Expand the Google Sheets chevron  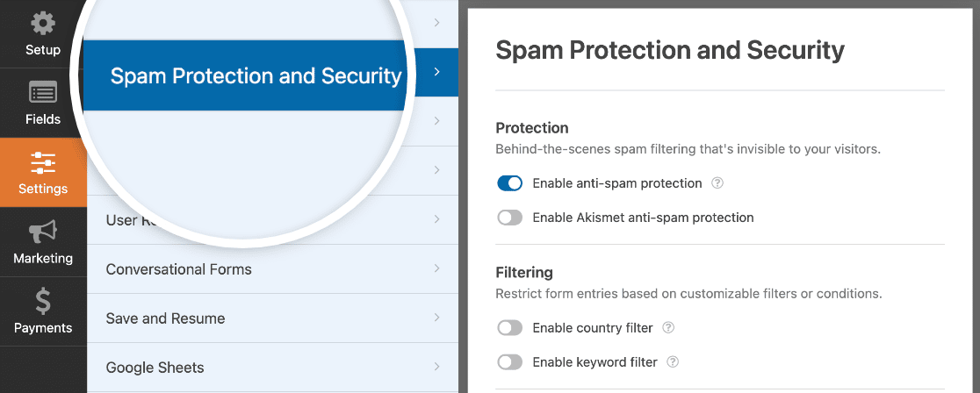pyautogui.click(x=436, y=368)
